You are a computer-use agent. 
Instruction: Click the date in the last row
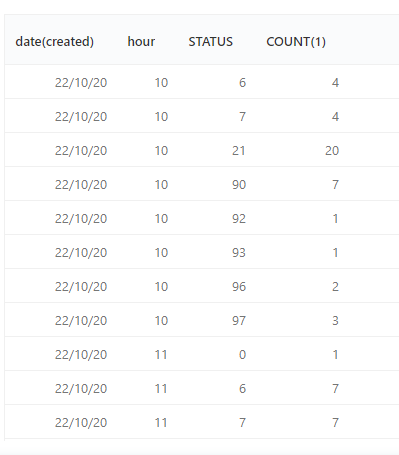[81, 423]
